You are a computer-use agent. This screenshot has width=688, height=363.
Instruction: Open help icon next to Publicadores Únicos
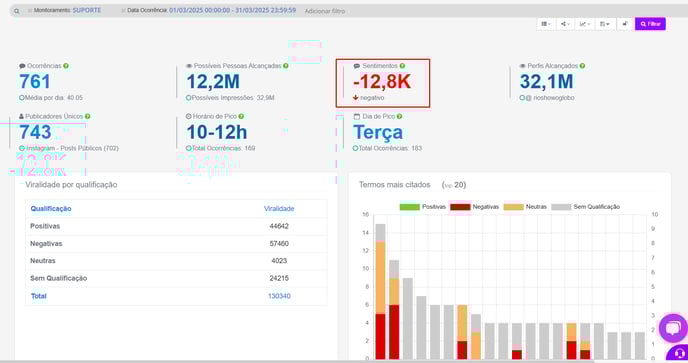pyautogui.click(x=88, y=116)
